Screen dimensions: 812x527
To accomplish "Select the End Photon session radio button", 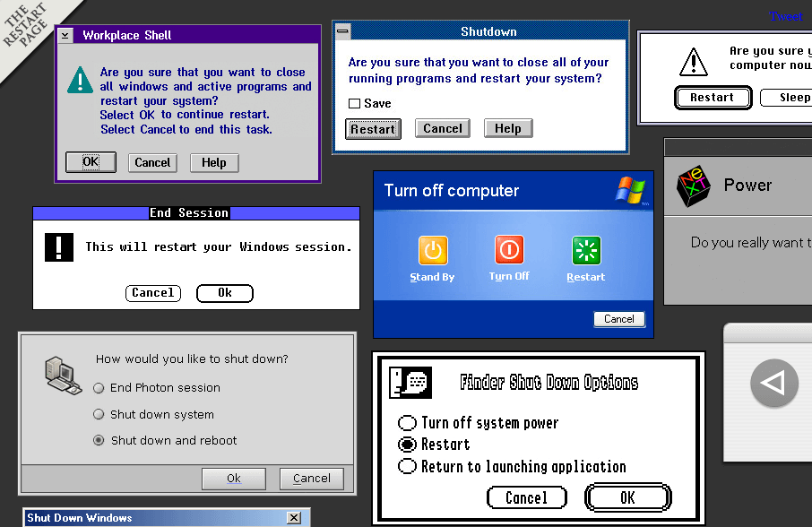I will [x=99, y=388].
